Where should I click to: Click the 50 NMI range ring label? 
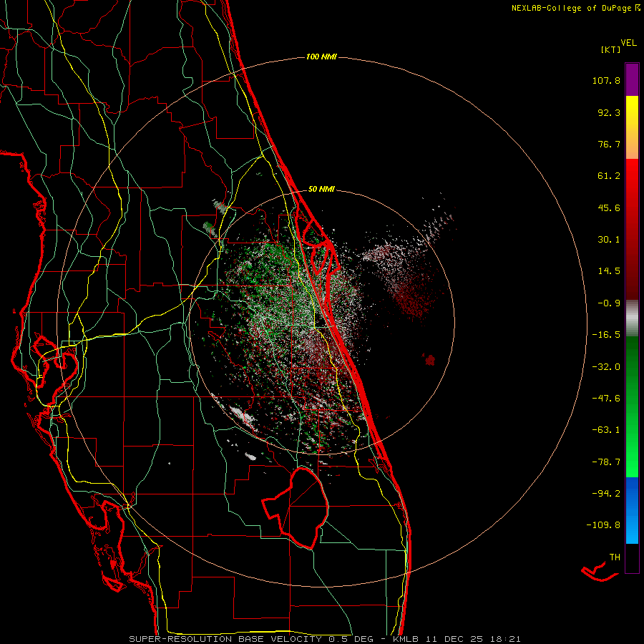[321, 190]
